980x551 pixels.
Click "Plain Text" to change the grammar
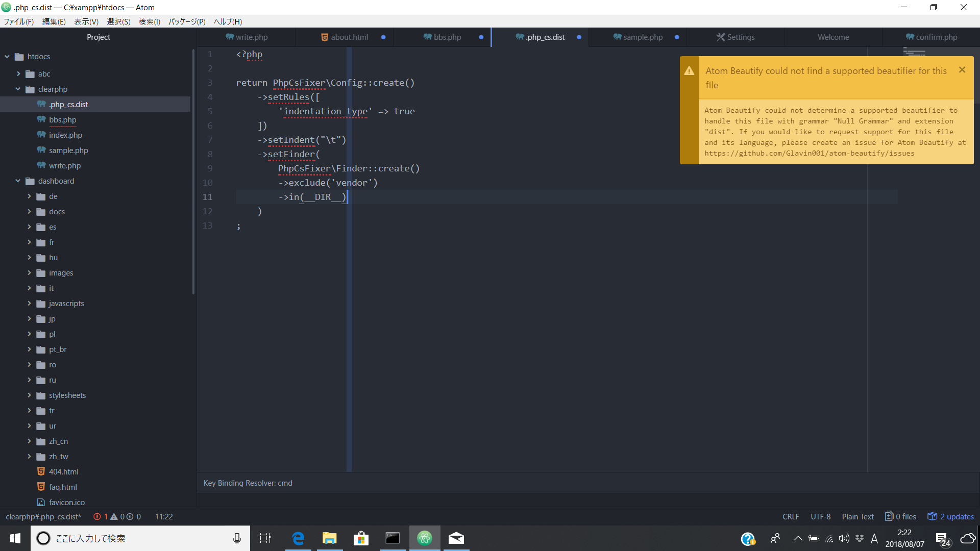[857, 516]
